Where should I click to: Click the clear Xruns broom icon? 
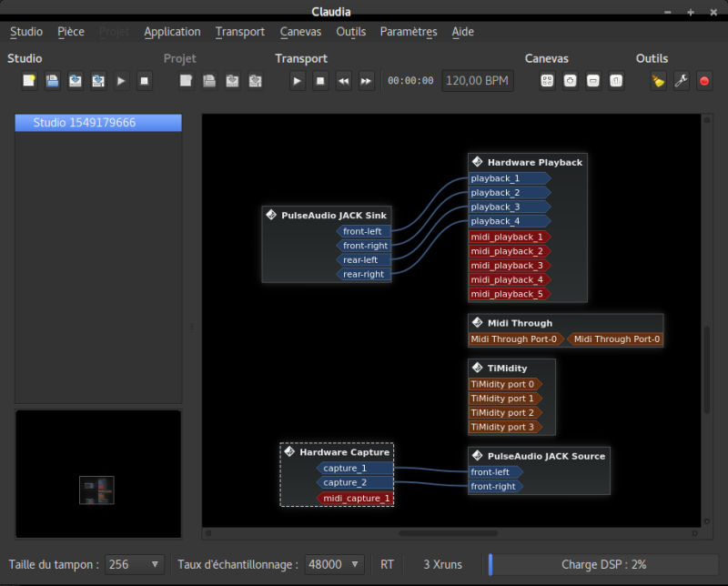tap(658, 81)
